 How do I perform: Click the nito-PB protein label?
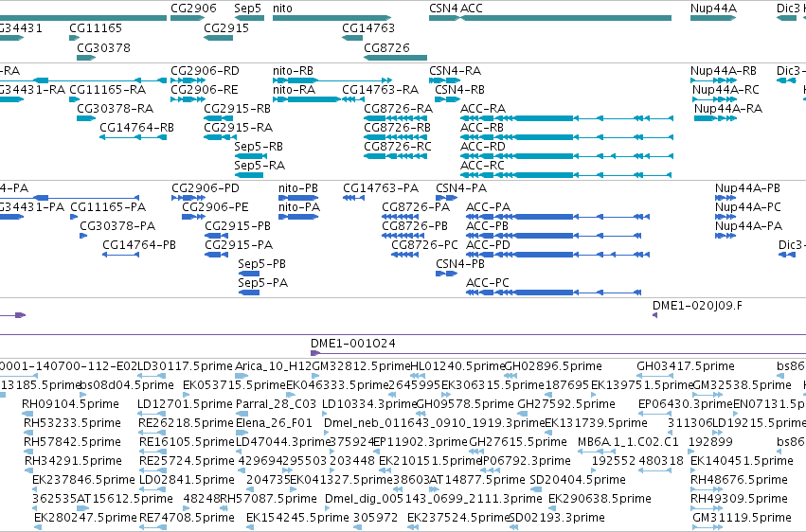point(298,188)
